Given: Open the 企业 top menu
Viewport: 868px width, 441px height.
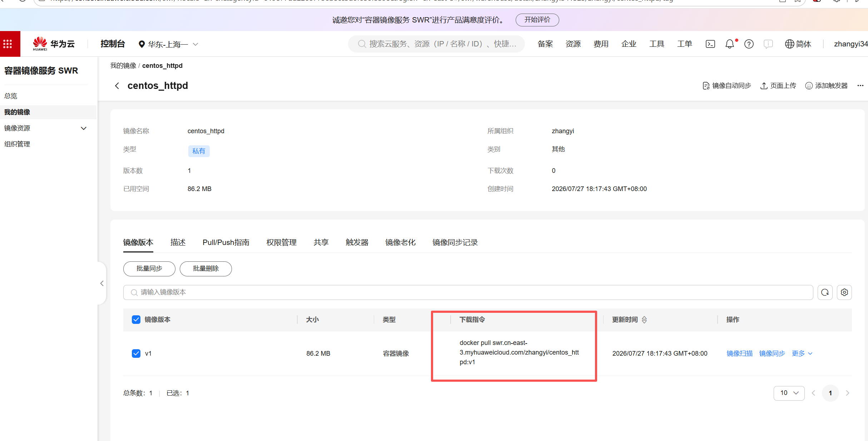Looking at the screenshot, I should tap(629, 44).
